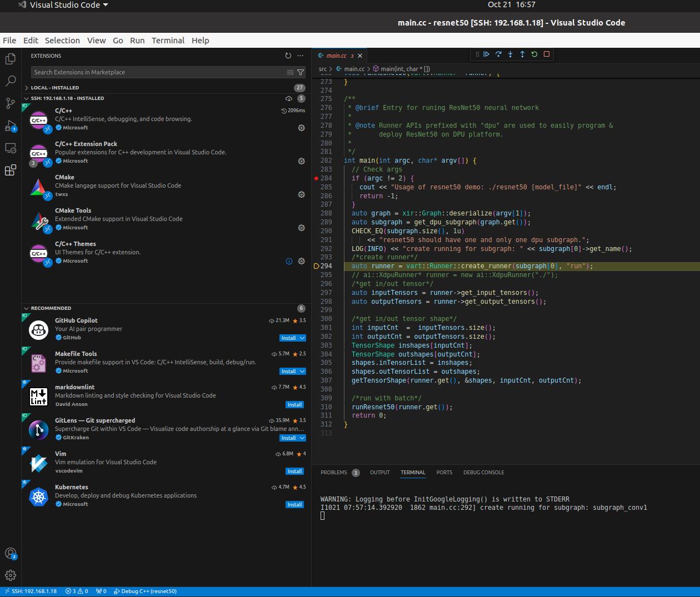Restart the debug session

coord(534,54)
